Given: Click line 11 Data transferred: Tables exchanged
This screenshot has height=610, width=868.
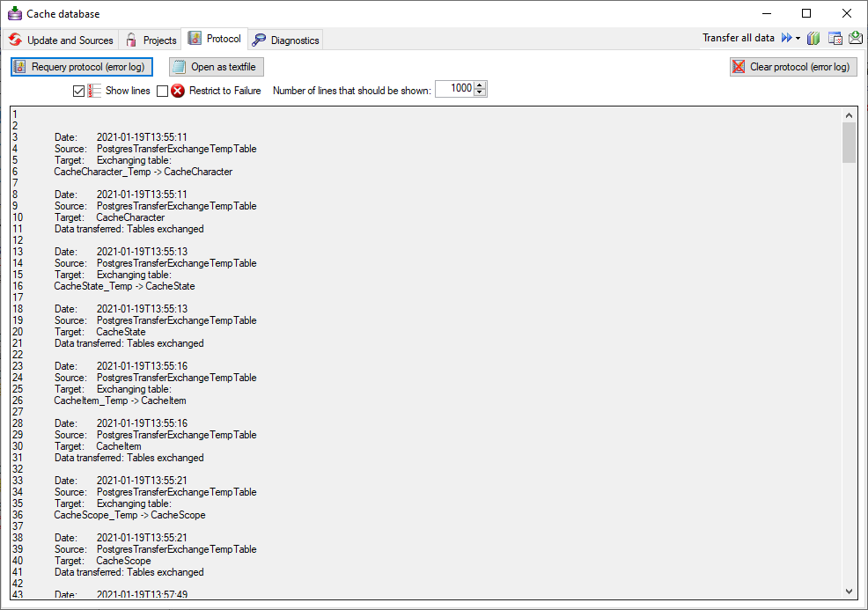Looking at the screenshot, I should pyautogui.click(x=129, y=229).
